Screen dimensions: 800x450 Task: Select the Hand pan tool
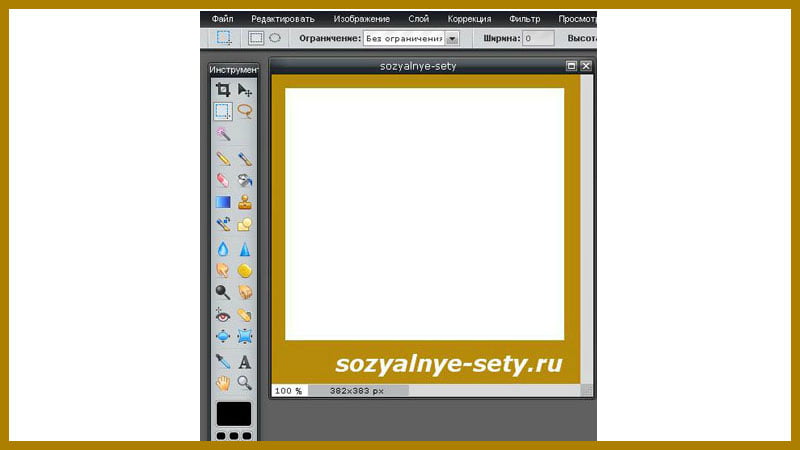point(223,383)
